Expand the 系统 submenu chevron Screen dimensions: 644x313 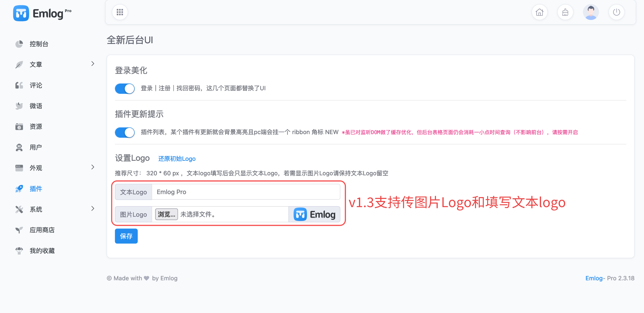pos(93,209)
